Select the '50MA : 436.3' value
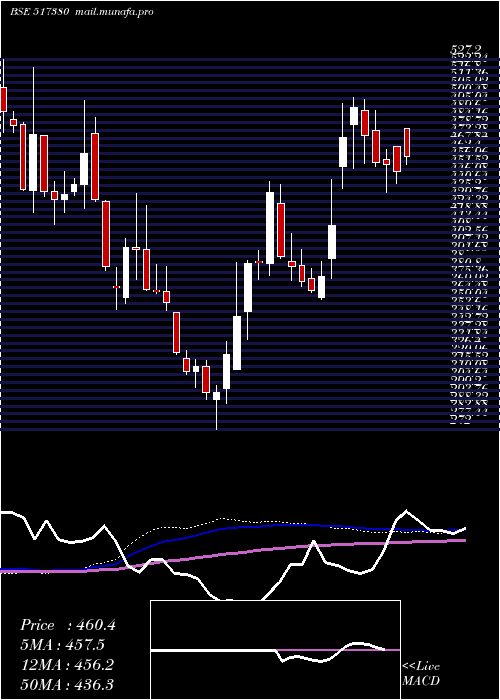This screenshot has height=700, width=500. point(67,684)
